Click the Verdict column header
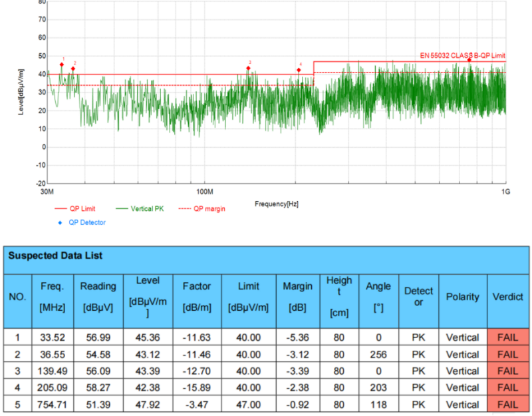The image size is (532, 416). [x=507, y=297]
